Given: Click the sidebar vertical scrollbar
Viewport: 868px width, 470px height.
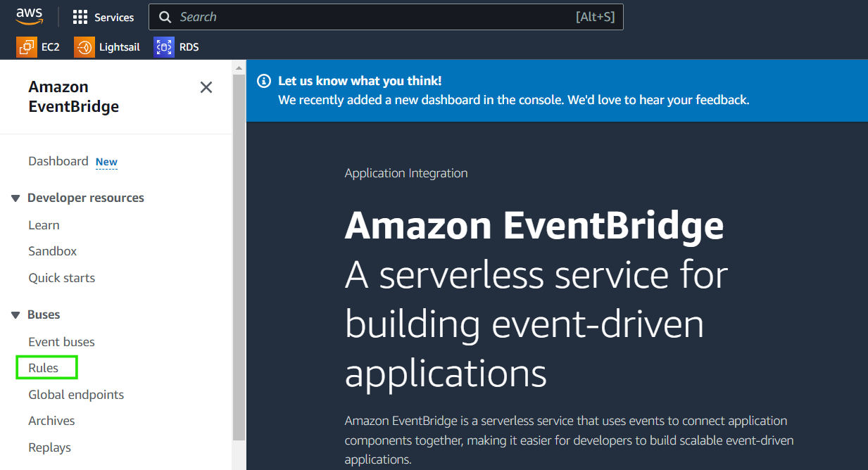Looking at the screenshot, I should 239,257.
